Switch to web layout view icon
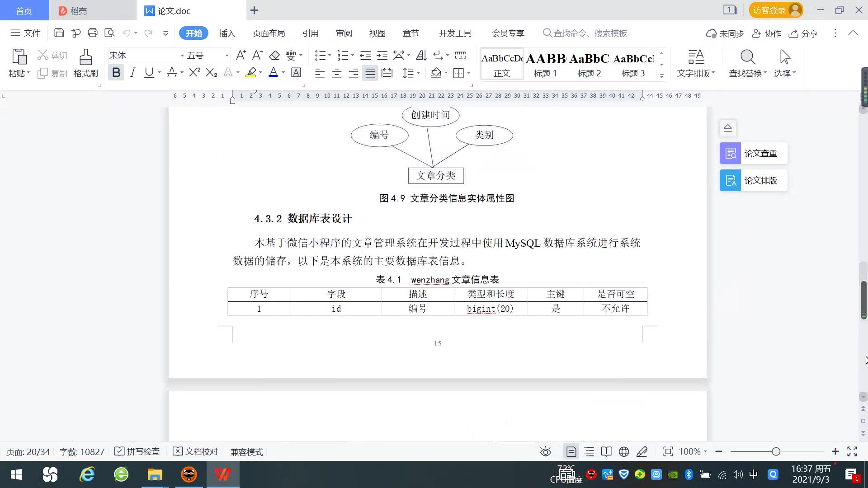Screen dimensions: 868x488 (x=624, y=451)
